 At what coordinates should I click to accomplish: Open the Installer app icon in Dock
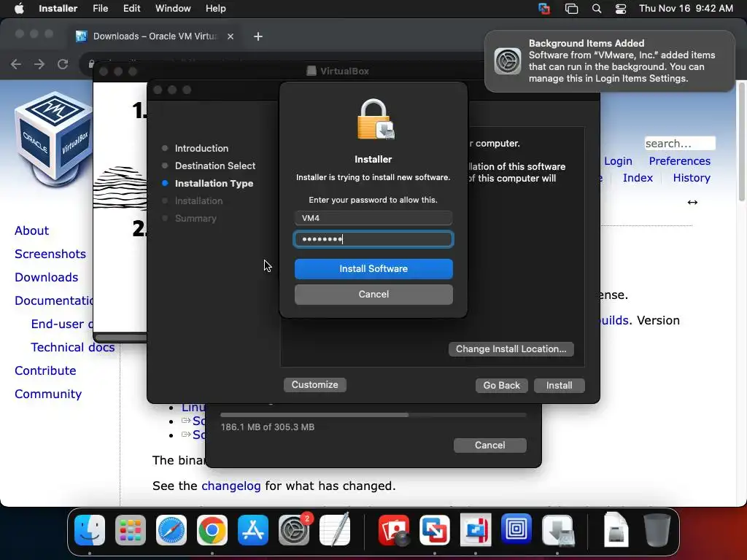pos(558,529)
